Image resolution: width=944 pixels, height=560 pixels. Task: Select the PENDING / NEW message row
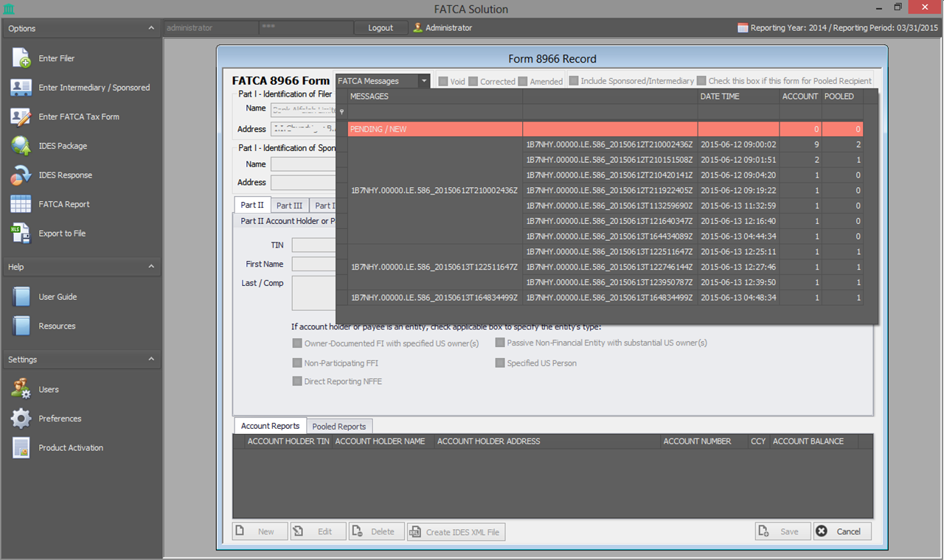coord(435,129)
